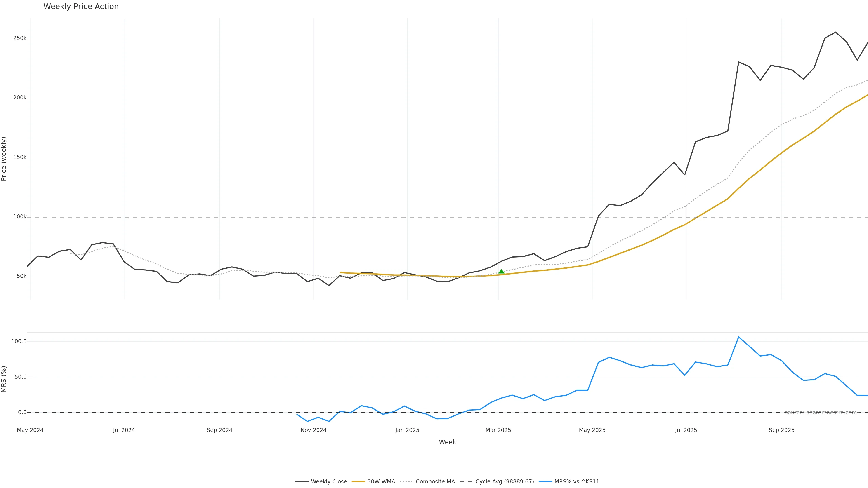
Task: Click the Jul 2025 x-axis label
Action: (686, 430)
